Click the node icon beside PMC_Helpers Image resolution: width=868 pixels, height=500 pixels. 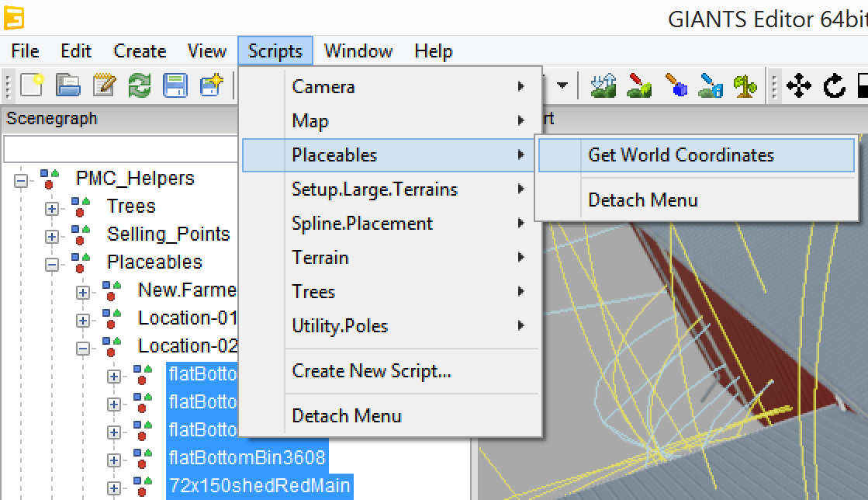[x=50, y=179]
